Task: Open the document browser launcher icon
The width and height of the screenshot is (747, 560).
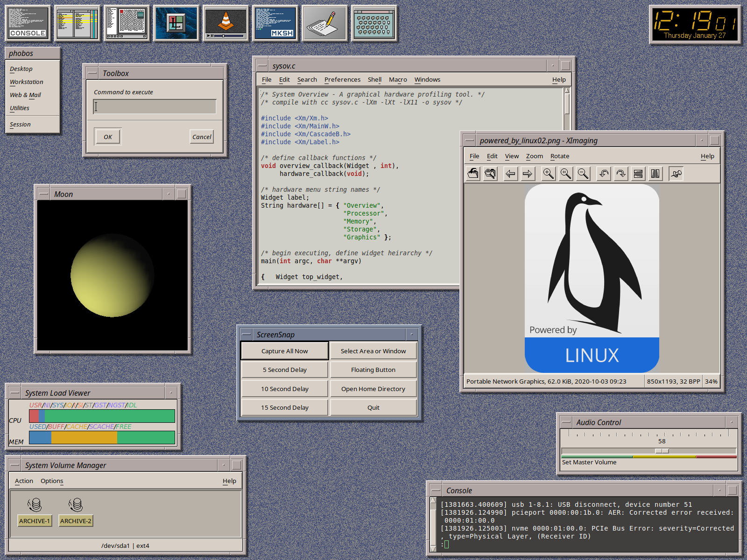Action: point(127,23)
